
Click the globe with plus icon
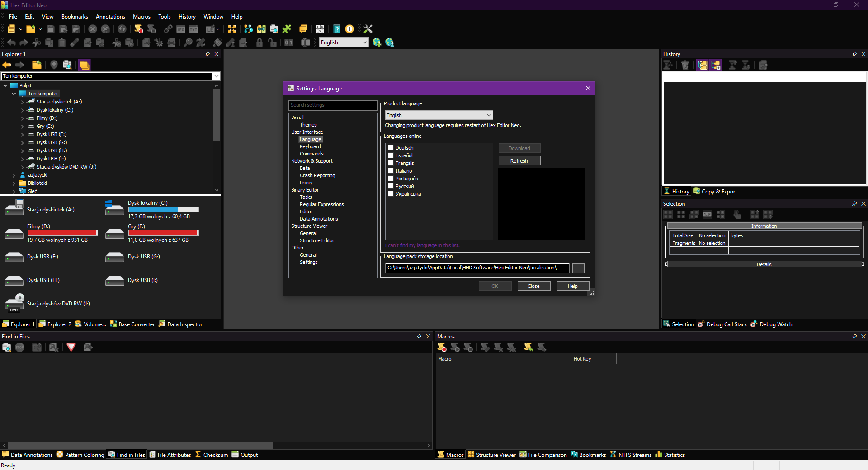pos(377,42)
